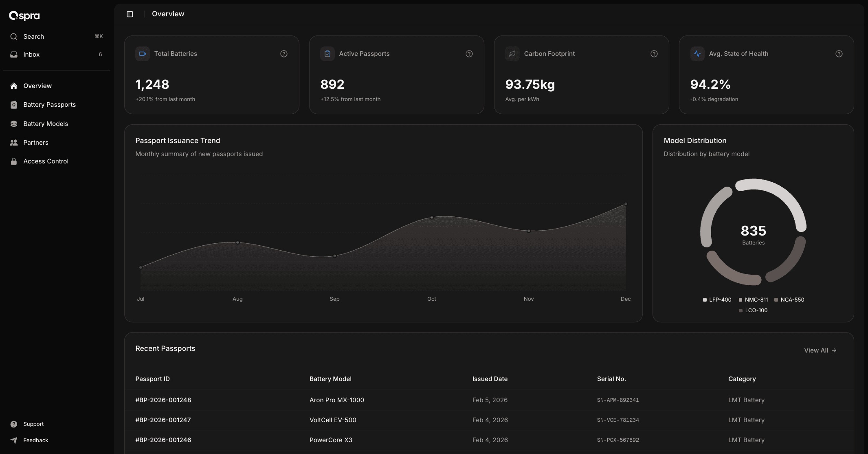Click View All recent passports

820,350
